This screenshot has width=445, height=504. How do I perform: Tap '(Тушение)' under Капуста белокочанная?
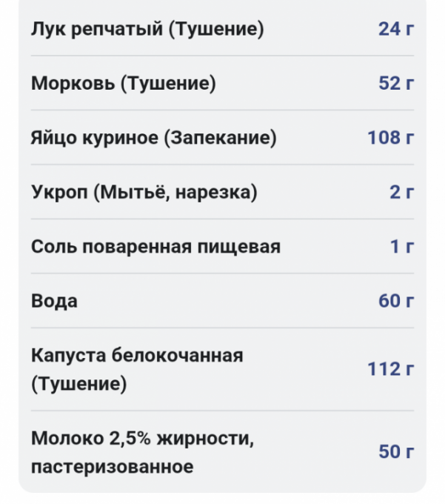78,385
